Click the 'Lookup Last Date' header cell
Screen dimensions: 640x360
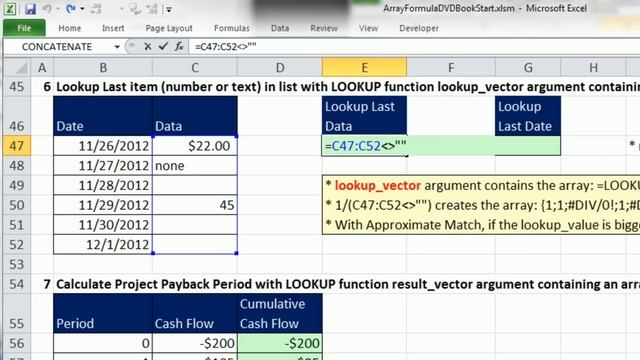tap(528, 116)
